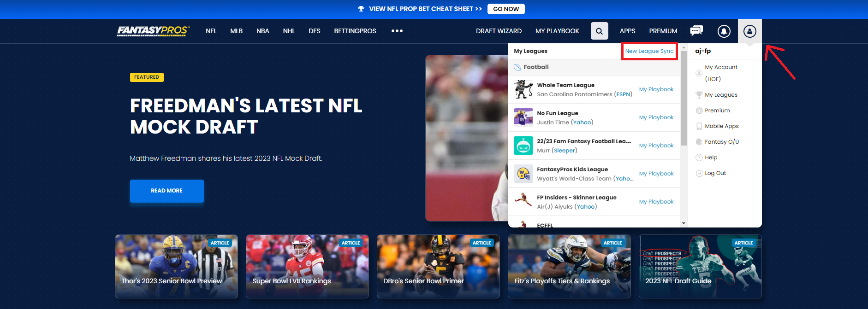The image size is (868, 309).
Task: Select My Leagues in account menu
Action: pyautogui.click(x=721, y=95)
